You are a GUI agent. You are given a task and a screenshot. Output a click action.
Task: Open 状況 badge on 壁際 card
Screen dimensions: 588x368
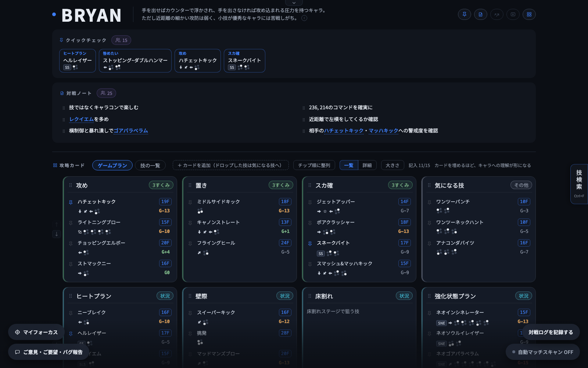coord(285,296)
